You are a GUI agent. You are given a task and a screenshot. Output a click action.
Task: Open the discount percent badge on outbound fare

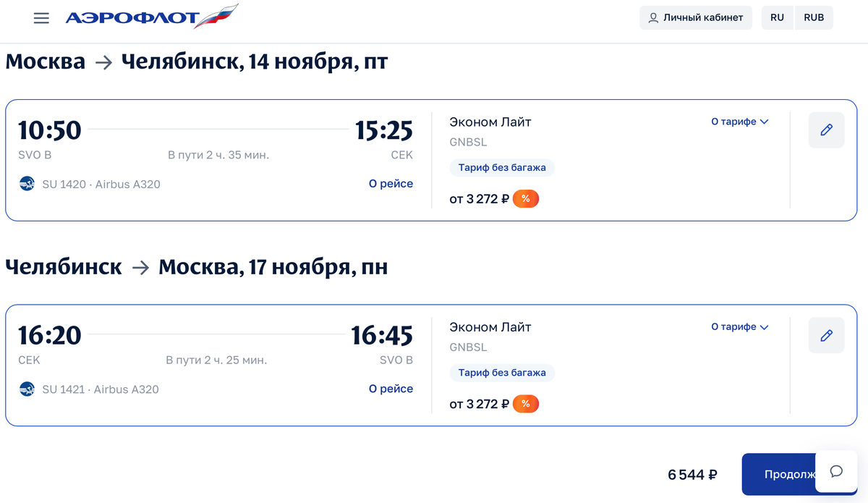tap(526, 198)
